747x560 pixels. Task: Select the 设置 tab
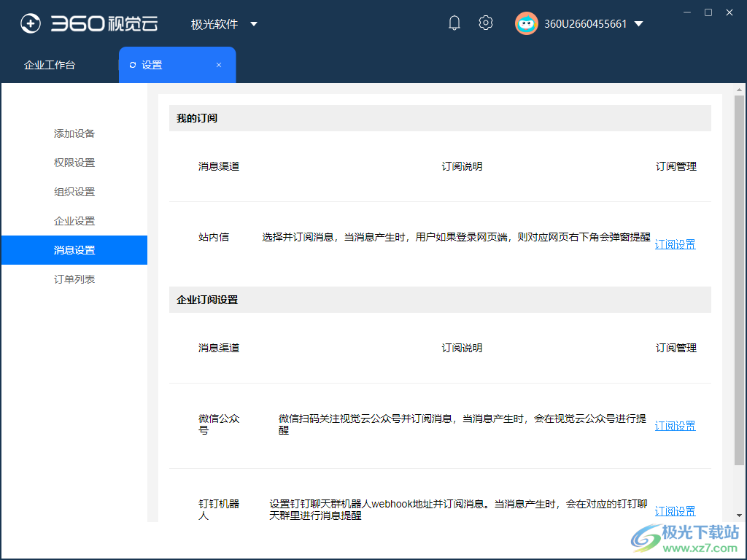(x=177, y=65)
